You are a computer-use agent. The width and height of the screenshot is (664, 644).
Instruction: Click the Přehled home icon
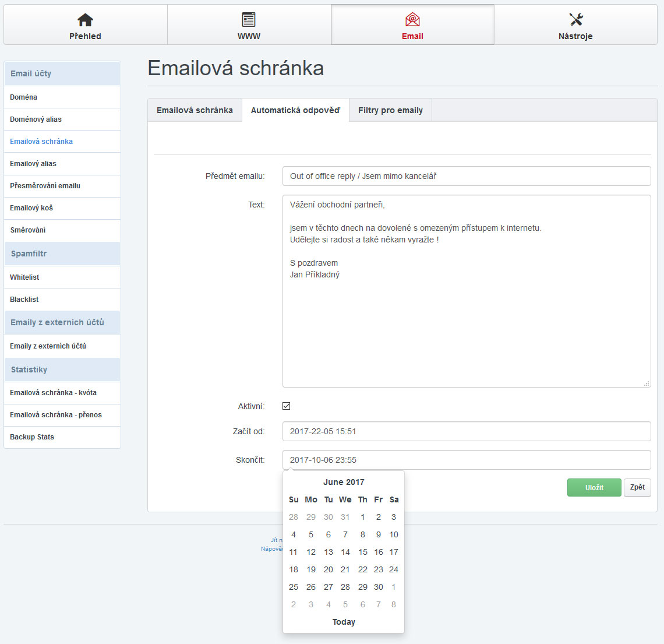point(85,20)
